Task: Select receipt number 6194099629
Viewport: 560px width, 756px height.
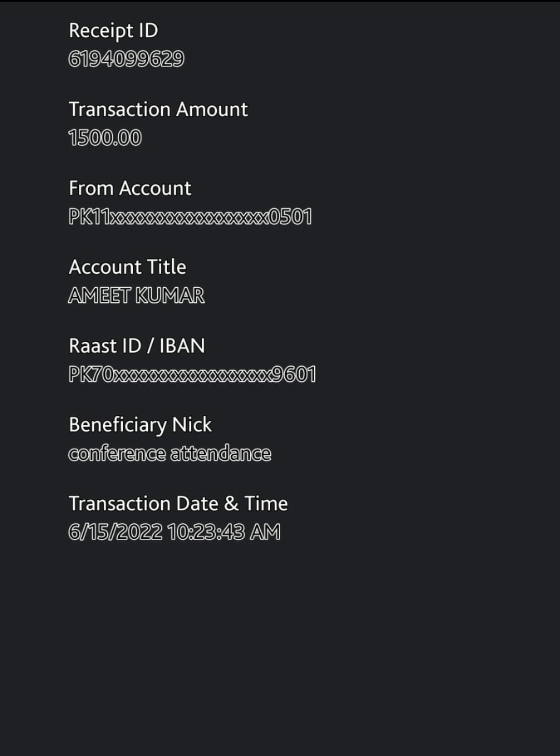Action: pyautogui.click(x=126, y=59)
